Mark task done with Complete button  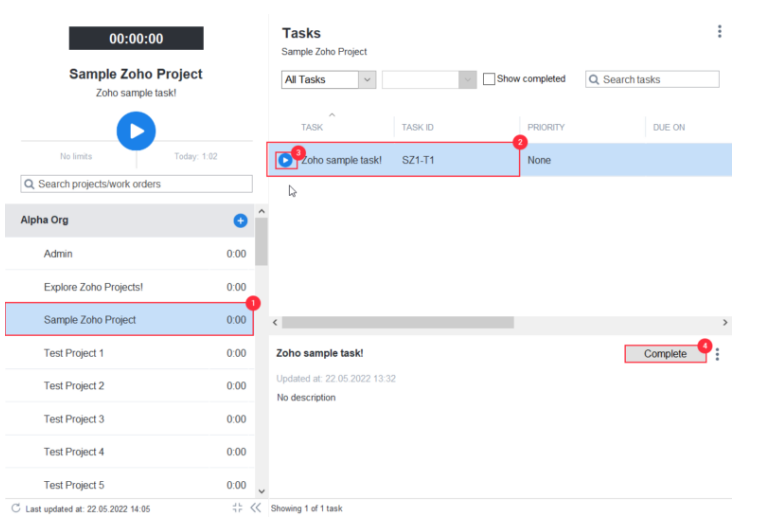coord(665,354)
